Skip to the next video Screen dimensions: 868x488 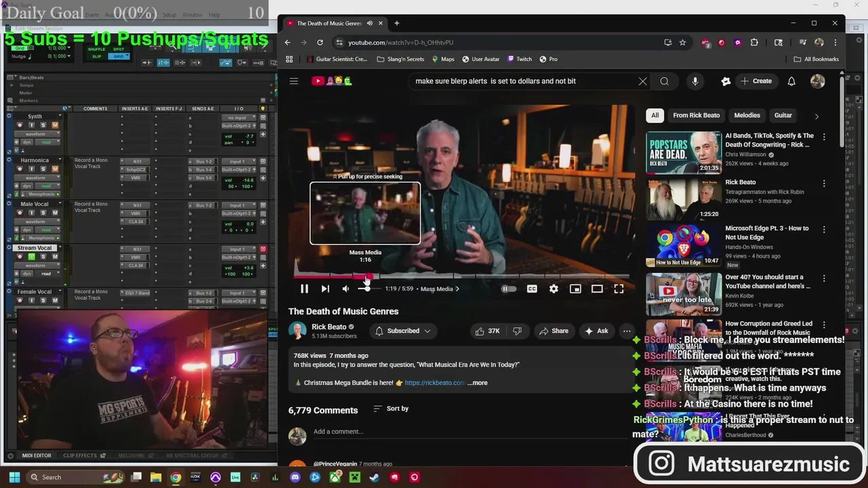click(x=325, y=289)
